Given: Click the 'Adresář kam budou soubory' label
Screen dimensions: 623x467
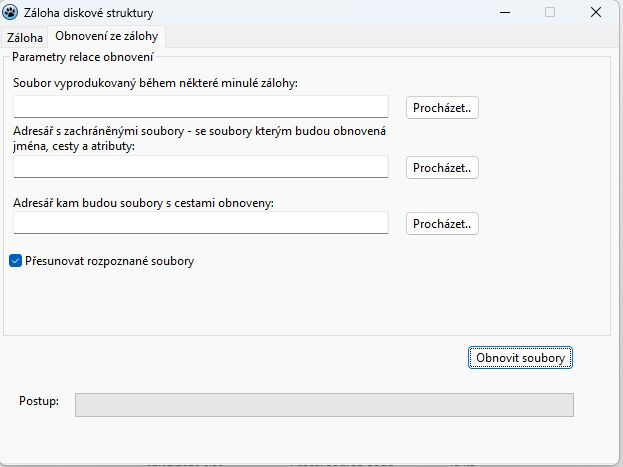Looking at the screenshot, I should tap(144, 202).
